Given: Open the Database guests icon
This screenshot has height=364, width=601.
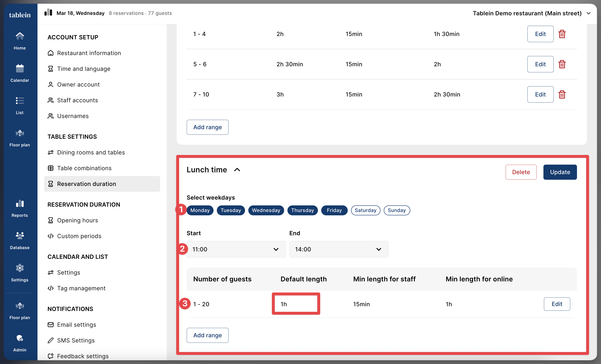Looking at the screenshot, I should 20,235.
